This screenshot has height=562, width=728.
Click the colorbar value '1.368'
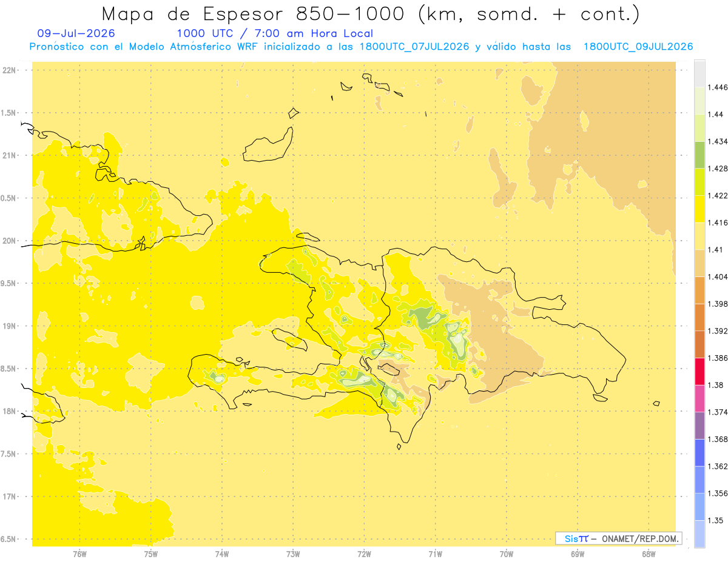click(718, 439)
